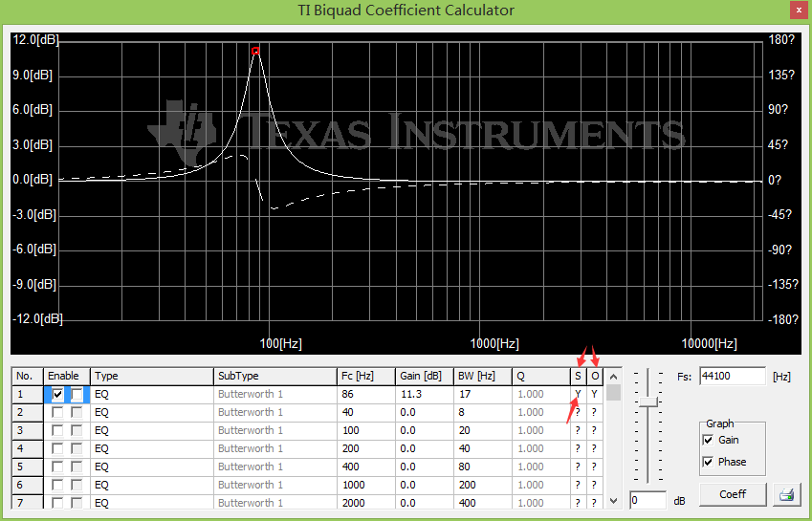Image resolution: width=812 pixels, height=521 pixels.
Task: Open the Butterworth 1 SubType cell in row 5
Action: coord(275,467)
